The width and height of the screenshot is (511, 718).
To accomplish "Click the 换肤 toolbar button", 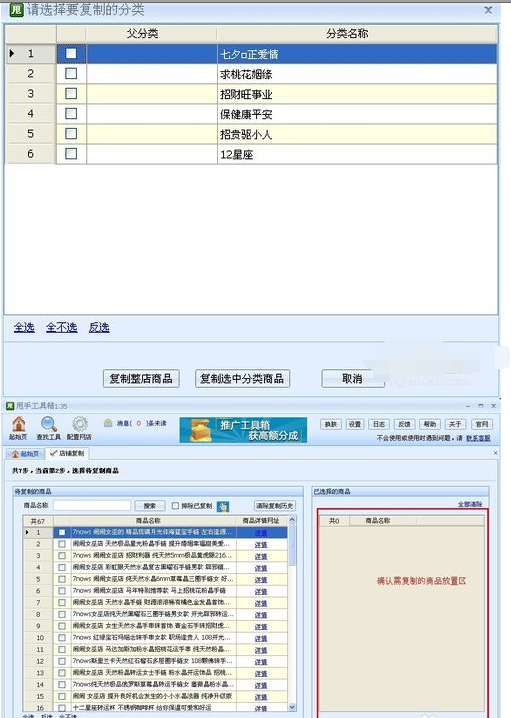I will (x=331, y=424).
